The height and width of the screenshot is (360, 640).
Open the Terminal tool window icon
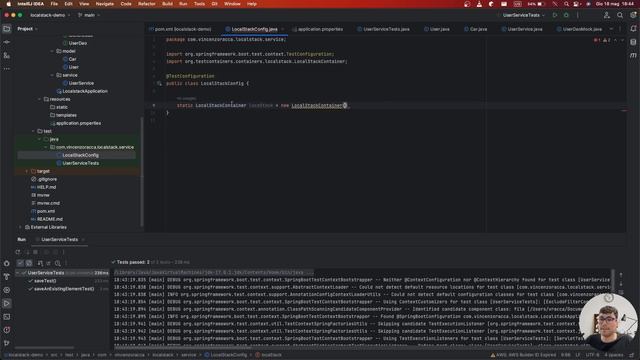(7, 317)
